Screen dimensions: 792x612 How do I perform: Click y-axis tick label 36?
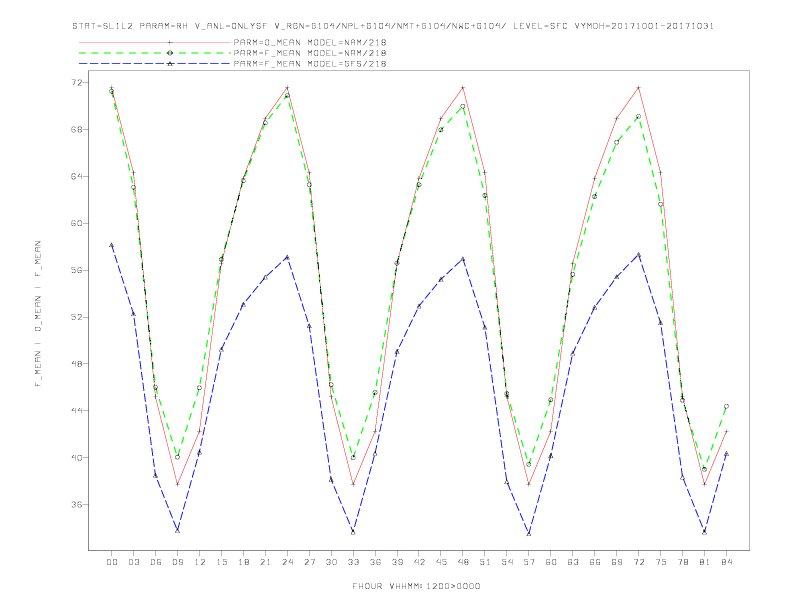[79, 504]
